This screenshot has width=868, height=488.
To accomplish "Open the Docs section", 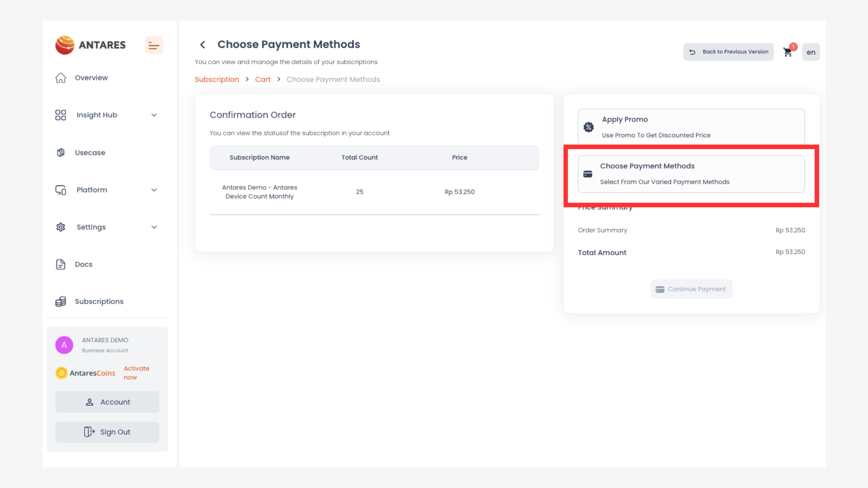I will (x=84, y=264).
